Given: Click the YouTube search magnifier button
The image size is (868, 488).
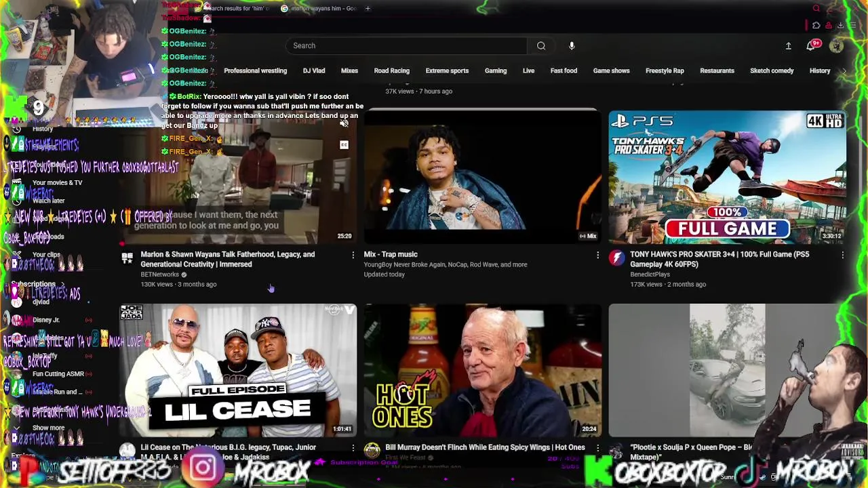Looking at the screenshot, I should pyautogui.click(x=541, y=45).
